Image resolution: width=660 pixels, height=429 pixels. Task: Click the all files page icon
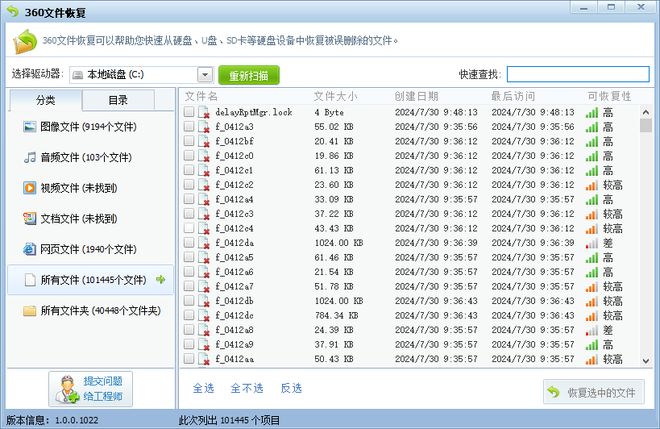coord(30,280)
